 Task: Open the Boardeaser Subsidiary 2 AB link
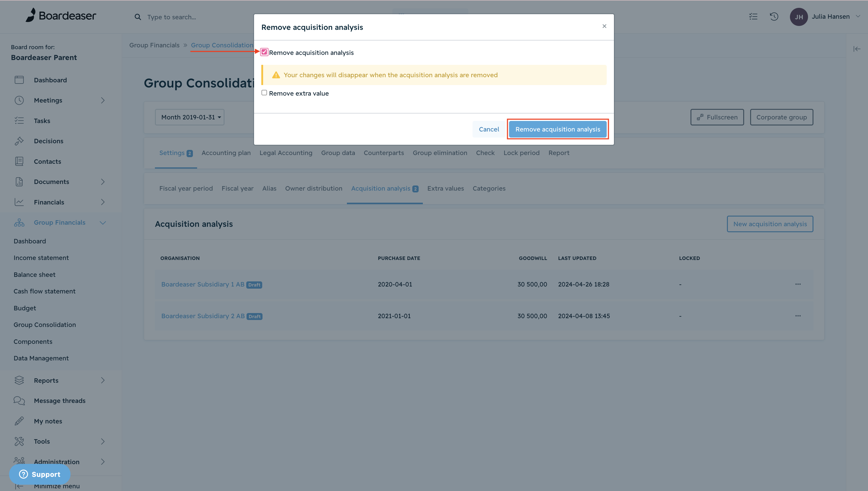[203, 316]
